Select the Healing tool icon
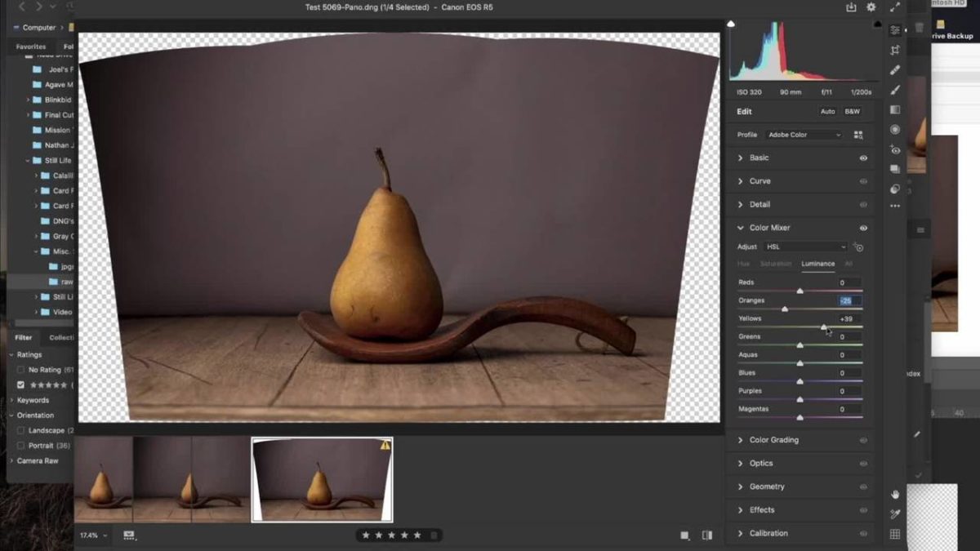The height and width of the screenshot is (551, 980). click(895, 70)
